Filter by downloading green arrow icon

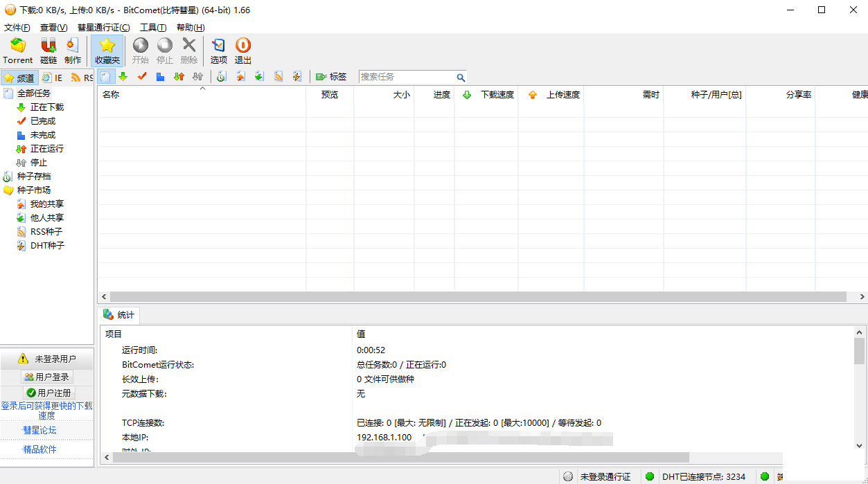(x=123, y=77)
